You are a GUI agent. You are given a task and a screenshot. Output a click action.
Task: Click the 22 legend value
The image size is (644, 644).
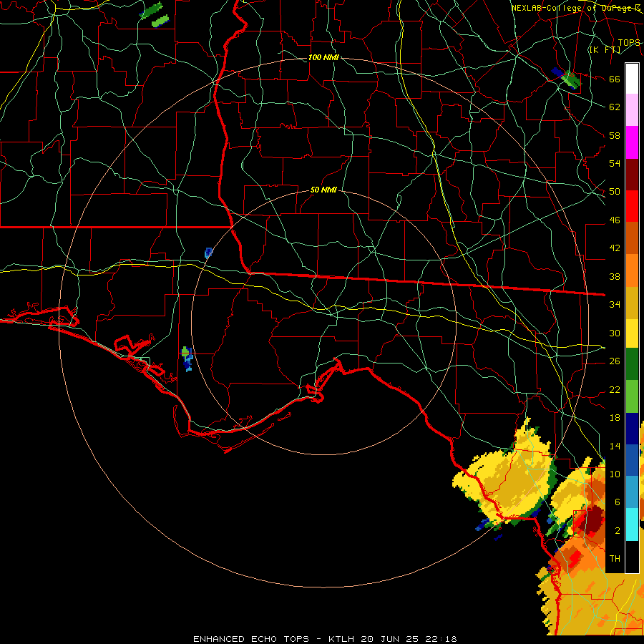[x=615, y=389]
